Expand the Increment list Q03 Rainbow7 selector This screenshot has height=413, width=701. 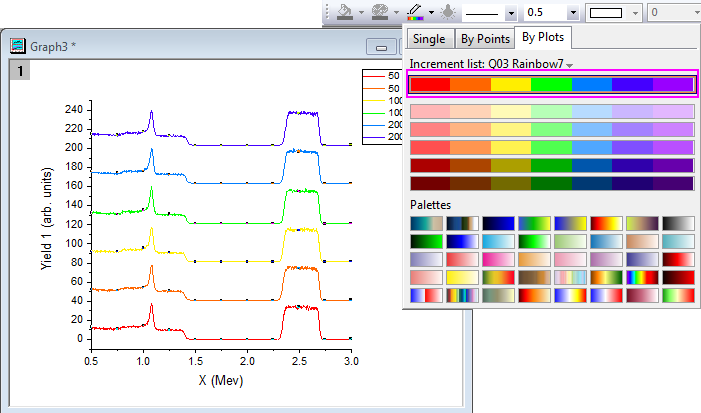(x=569, y=65)
